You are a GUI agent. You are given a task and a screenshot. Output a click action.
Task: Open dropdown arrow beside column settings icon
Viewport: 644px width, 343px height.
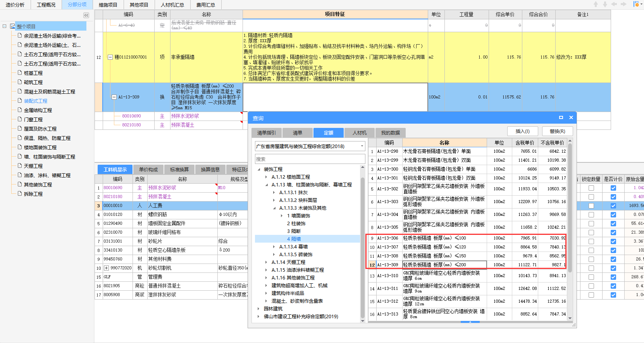[641, 5]
